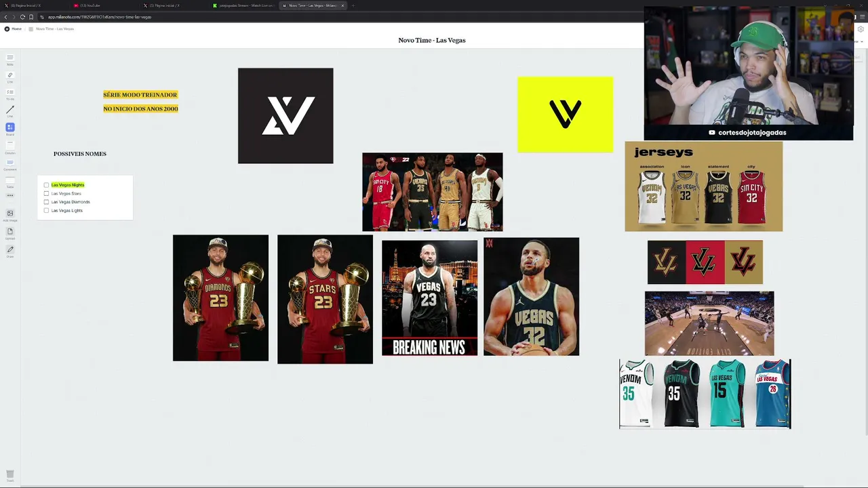Click the browser back arrow
The height and width of the screenshot is (488, 868).
pos(5,17)
